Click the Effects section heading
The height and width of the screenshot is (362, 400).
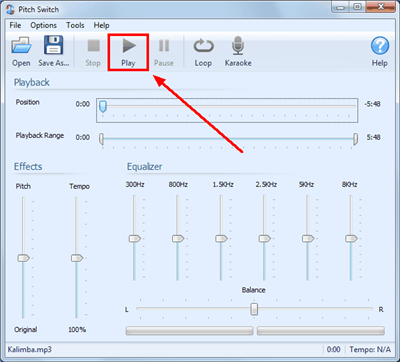pos(28,166)
